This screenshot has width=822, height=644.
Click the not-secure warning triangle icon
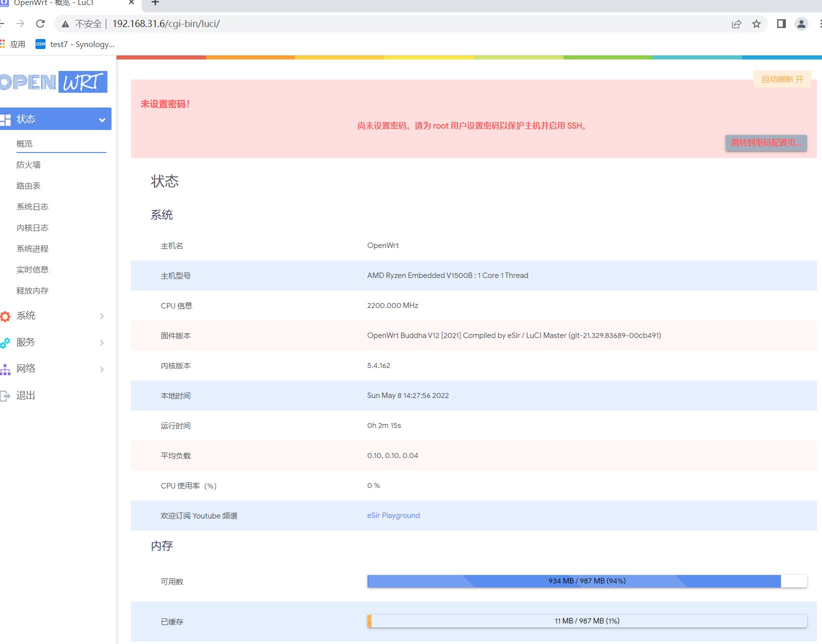[x=65, y=24]
